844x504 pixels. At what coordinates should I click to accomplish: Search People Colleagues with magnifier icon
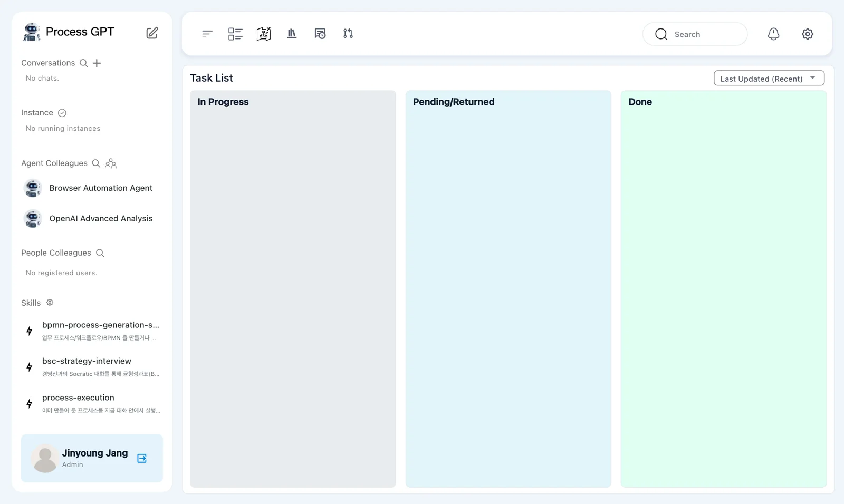click(x=100, y=253)
